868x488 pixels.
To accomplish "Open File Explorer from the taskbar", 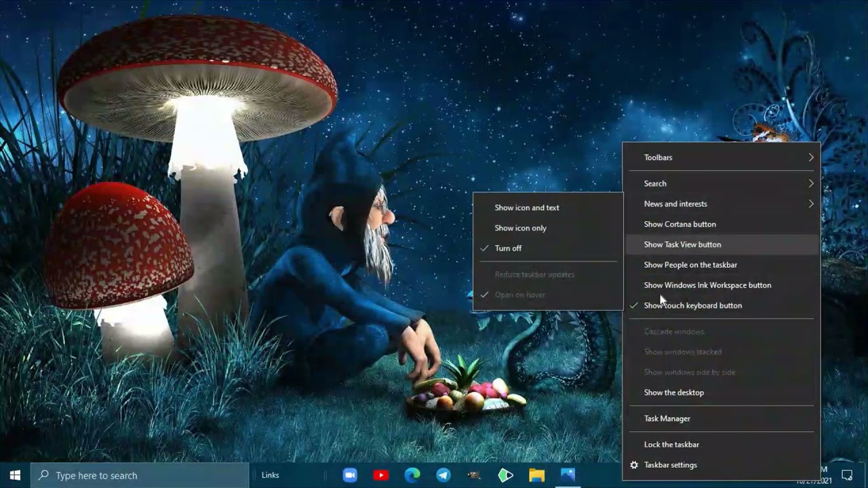I will click(x=536, y=475).
